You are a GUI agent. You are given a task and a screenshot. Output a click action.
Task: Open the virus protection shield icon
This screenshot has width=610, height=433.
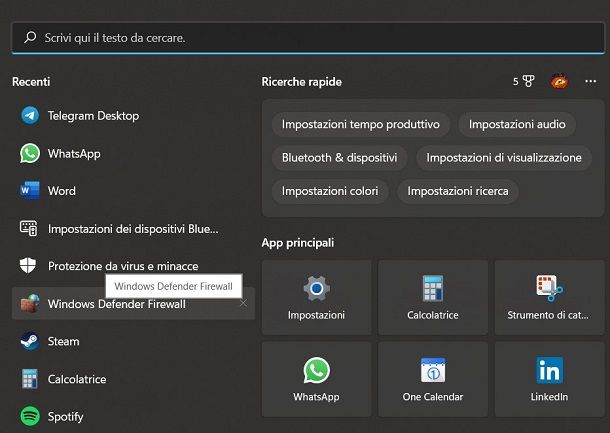tap(28, 266)
